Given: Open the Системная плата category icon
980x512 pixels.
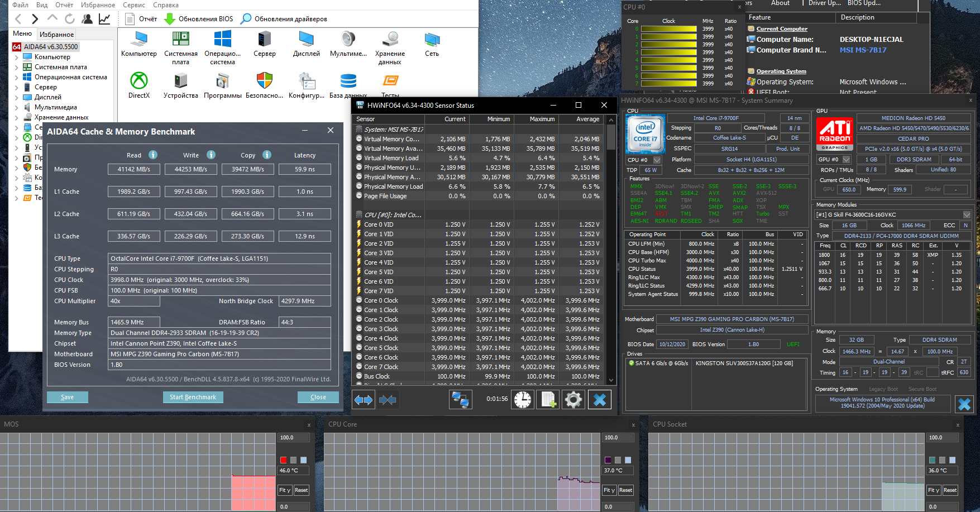Looking at the screenshot, I should pos(180,39).
